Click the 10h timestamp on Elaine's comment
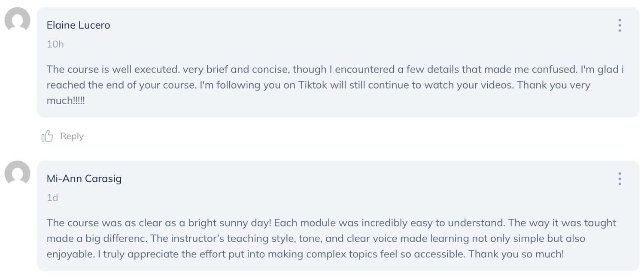This screenshot has height=277, width=644. pyautogui.click(x=55, y=44)
